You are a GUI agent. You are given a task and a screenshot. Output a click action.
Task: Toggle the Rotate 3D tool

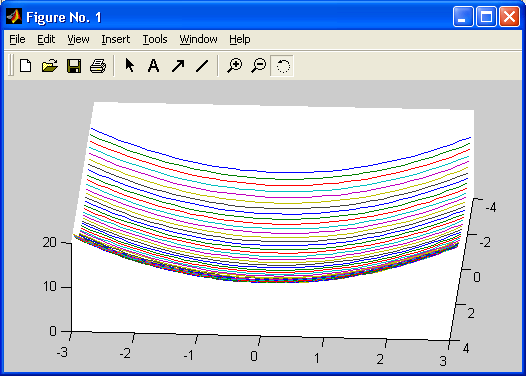click(x=282, y=66)
